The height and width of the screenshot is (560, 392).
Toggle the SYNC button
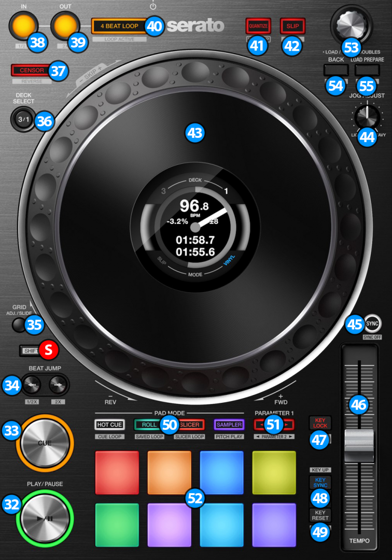372,324
